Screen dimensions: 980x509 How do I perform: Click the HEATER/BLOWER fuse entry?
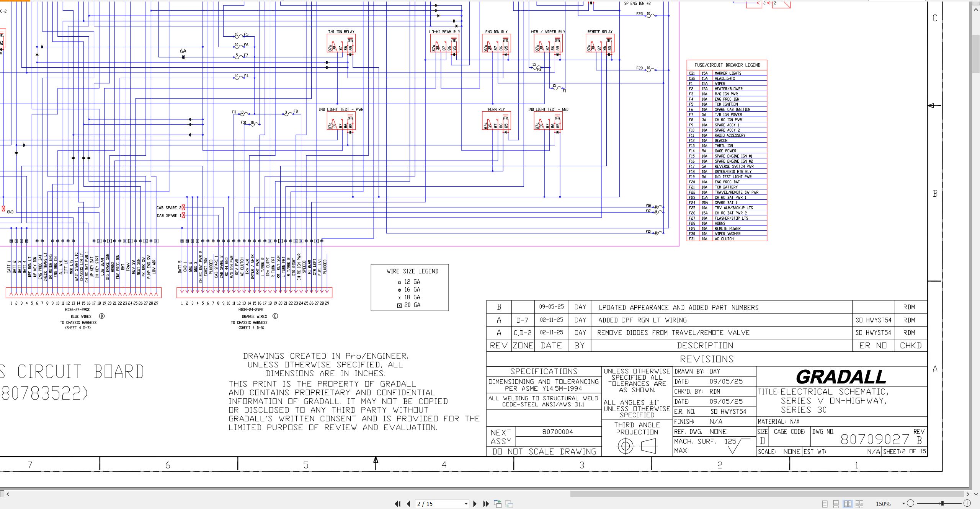point(727,89)
